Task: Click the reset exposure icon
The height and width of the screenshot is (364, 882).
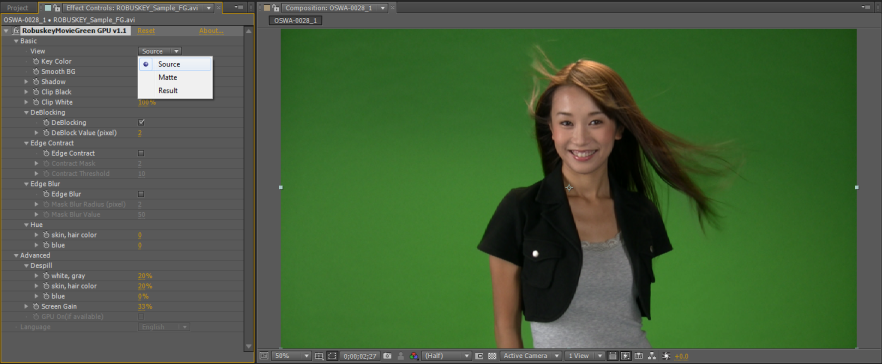Action: click(x=666, y=356)
